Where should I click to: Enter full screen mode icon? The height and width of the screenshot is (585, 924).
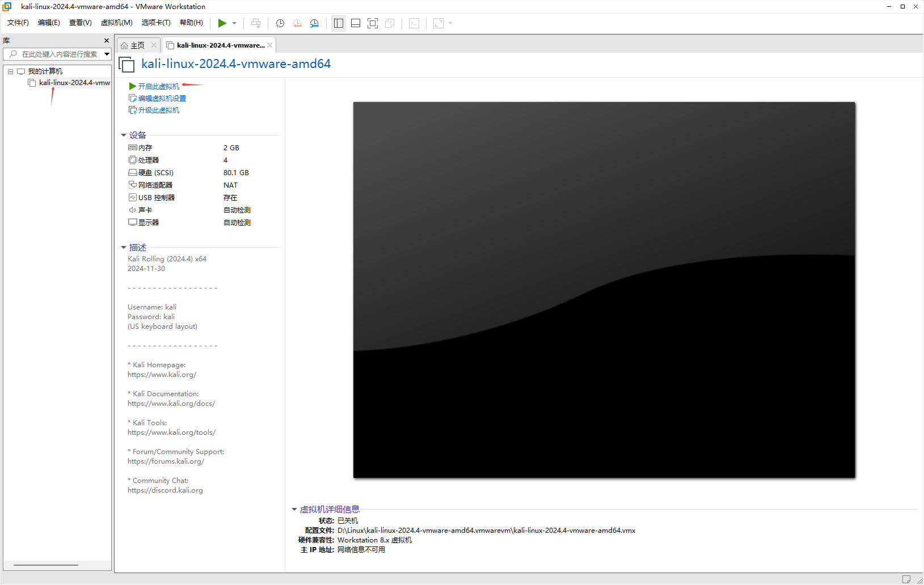tap(373, 23)
